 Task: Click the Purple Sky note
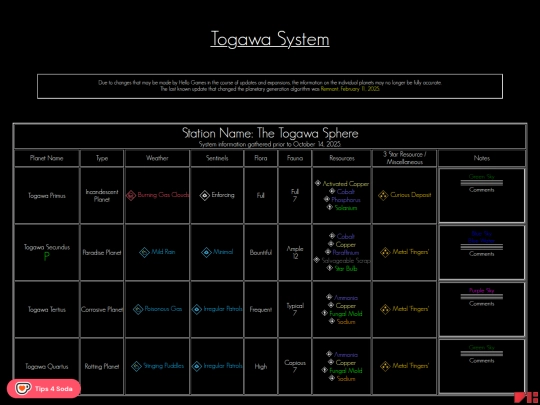(481, 290)
